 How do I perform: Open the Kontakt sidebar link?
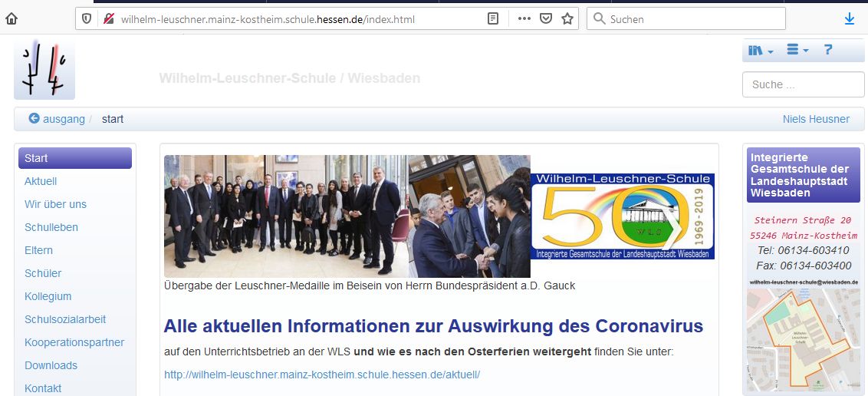[x=43, y=388]
